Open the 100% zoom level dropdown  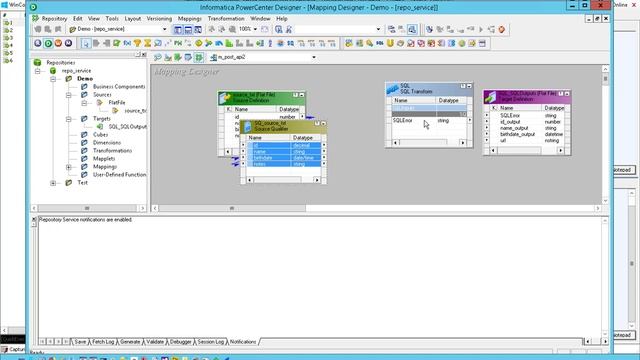255,29
